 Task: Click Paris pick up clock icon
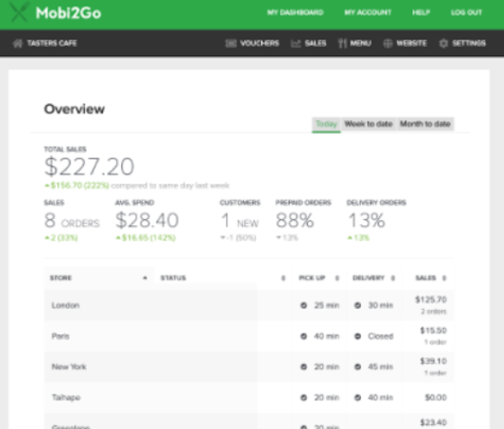(x=303, y=337)
